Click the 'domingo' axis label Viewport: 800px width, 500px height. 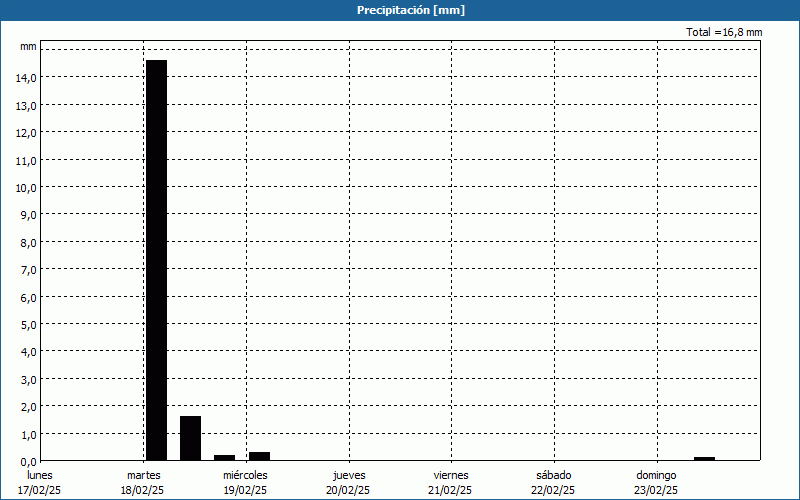click(x=656, y=475)
